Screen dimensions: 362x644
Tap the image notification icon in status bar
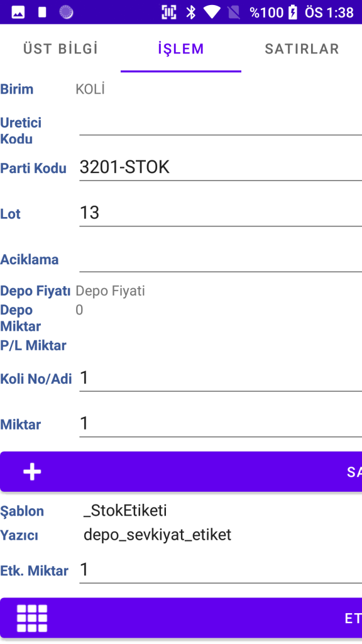point(18,13)
